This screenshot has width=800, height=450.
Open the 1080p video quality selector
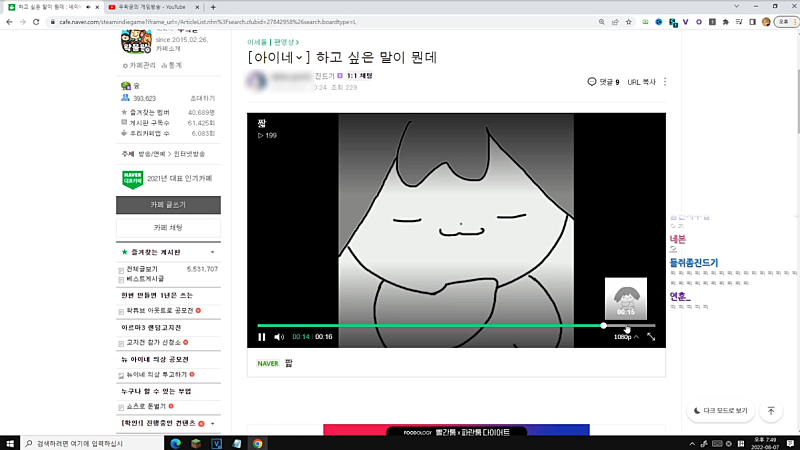coord(626,337)
